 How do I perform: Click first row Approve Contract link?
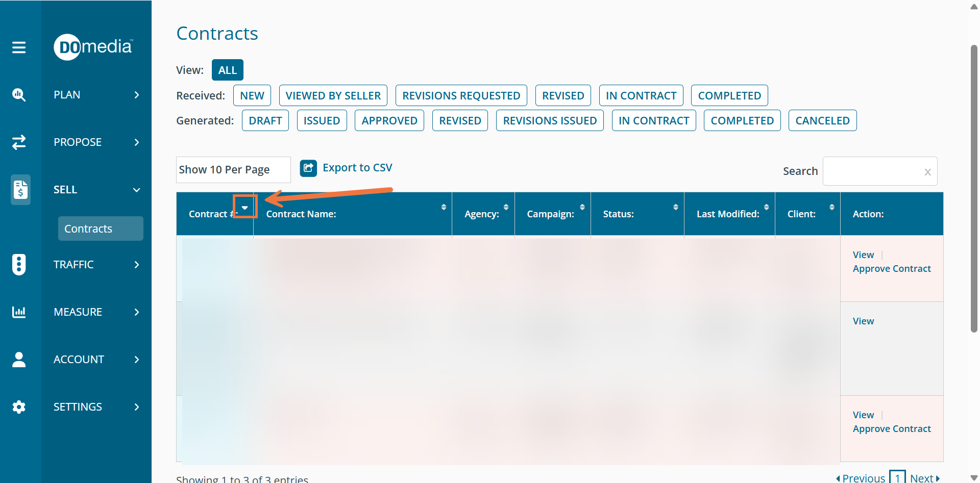[891, 269]
